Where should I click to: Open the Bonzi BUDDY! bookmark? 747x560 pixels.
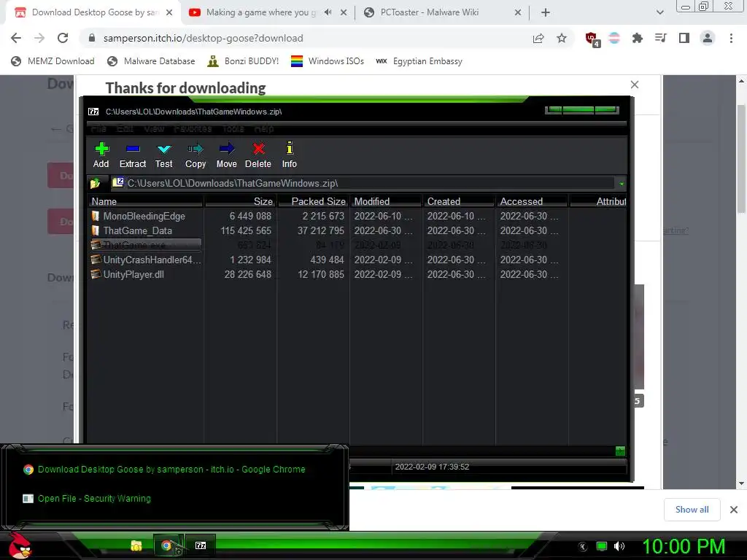[243, 61]
